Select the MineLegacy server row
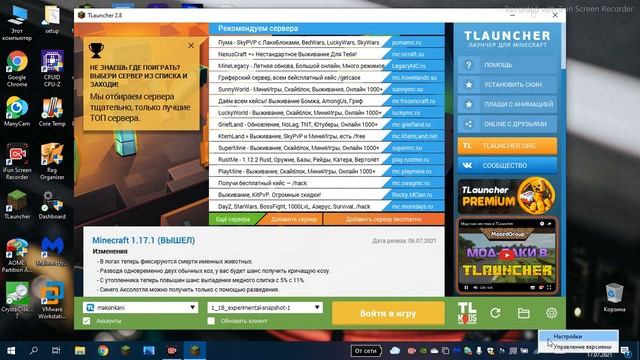 click(327, 66)
